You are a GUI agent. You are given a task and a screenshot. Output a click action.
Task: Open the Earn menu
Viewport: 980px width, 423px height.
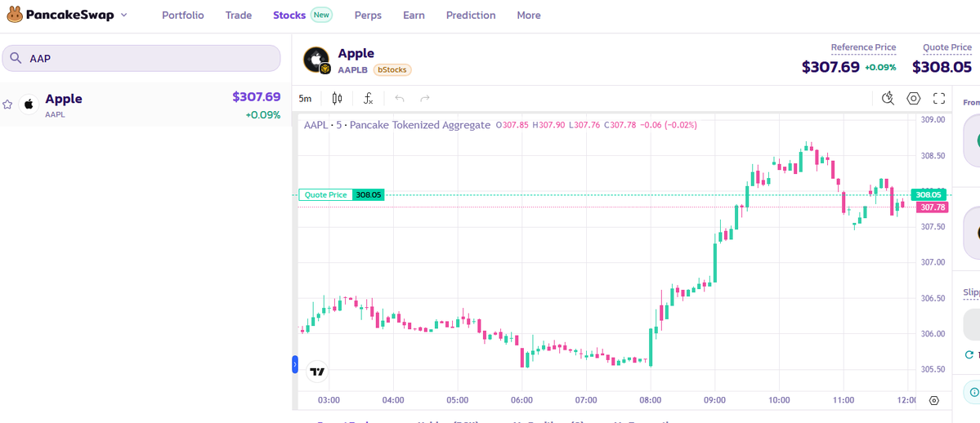click(x=414, y=15)
